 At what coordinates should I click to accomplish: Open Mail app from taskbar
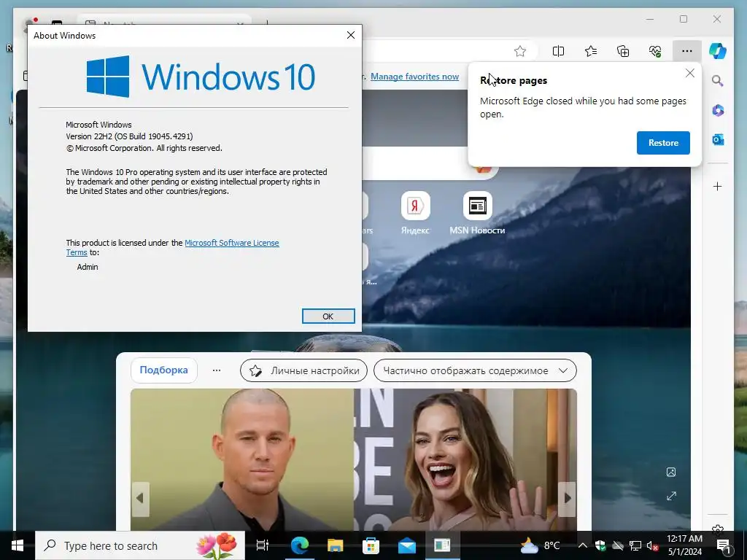pyautogui.click(x=407, y=545)
